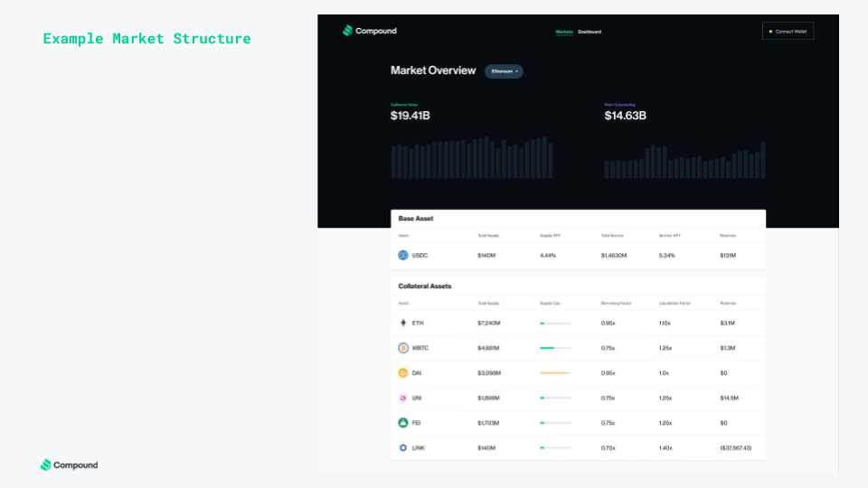Click the UNI unicorn icon

click(403, 398)
